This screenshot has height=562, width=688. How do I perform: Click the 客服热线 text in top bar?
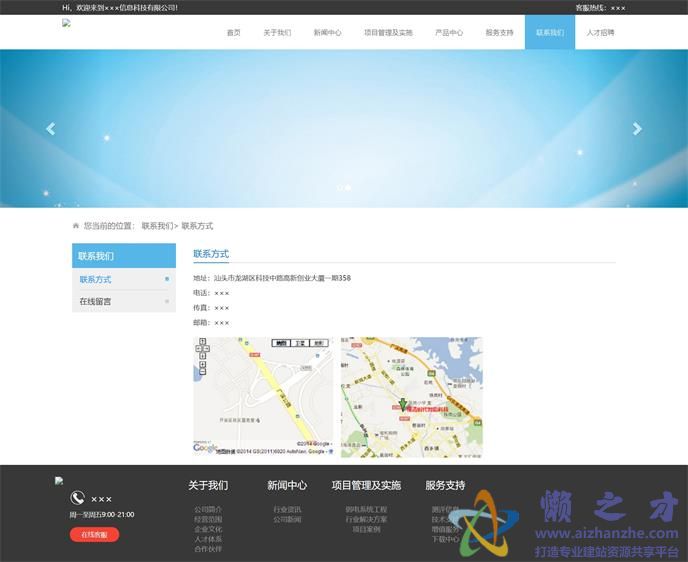[600, 7]
